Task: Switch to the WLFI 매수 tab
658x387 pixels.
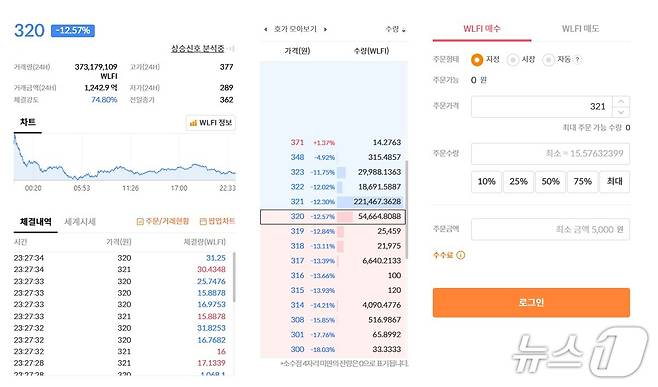Action: tap(482, 29)
